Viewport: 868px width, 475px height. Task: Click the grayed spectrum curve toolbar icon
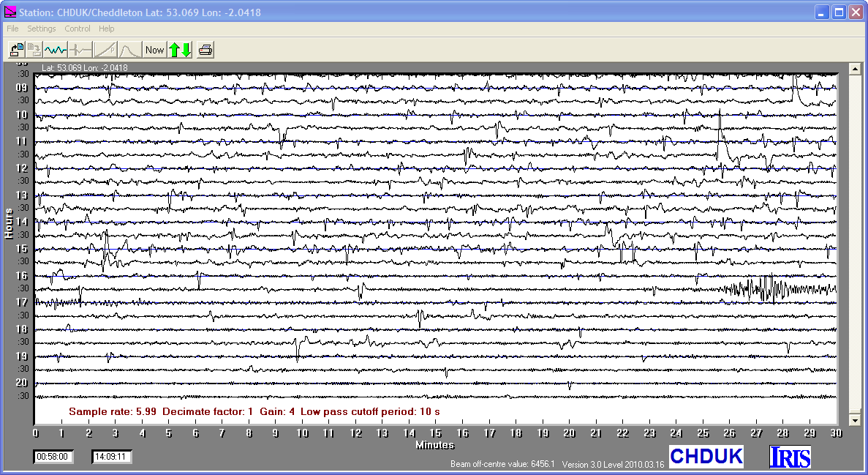[x=130, y=50]
